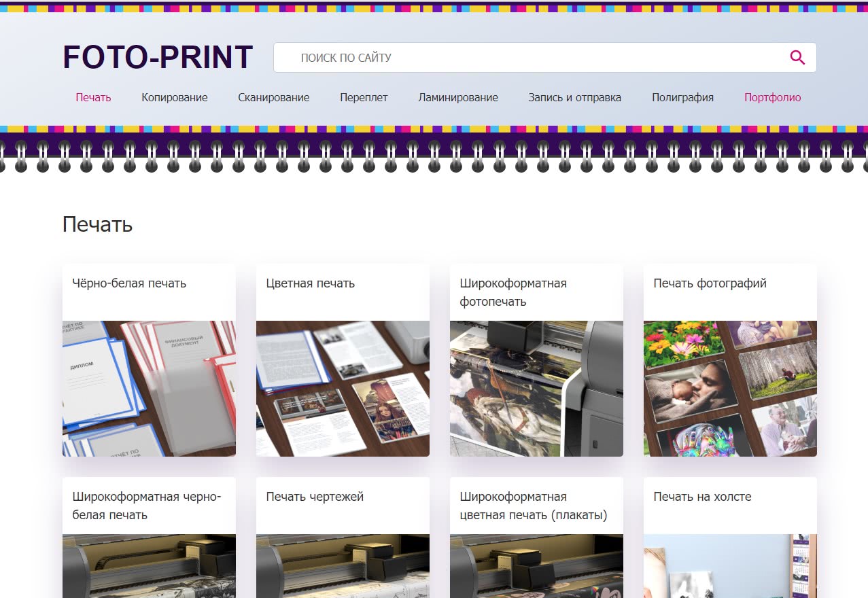Open the Печать чертежей card title
This screenshot has height=598, width=868.
pyautogui.click(x=315, y=497)
